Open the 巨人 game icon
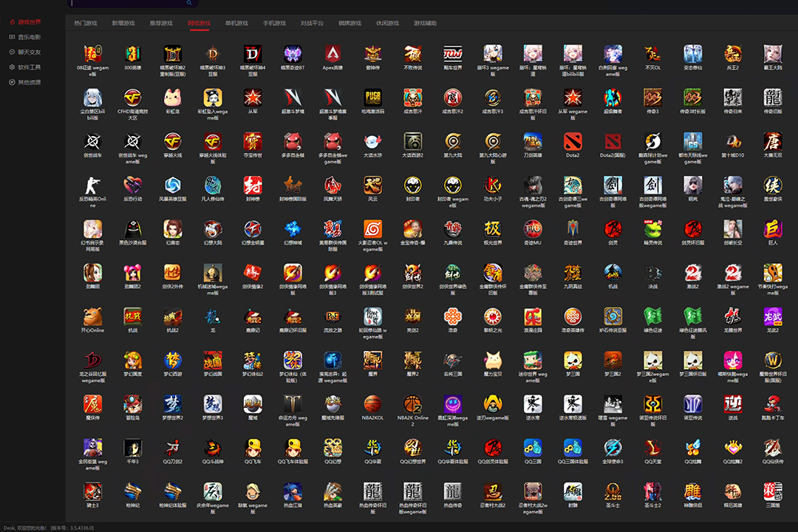Image resolution: width=798 pixels, height=532 pixels. pyautogui.click(x=773, y=228)
